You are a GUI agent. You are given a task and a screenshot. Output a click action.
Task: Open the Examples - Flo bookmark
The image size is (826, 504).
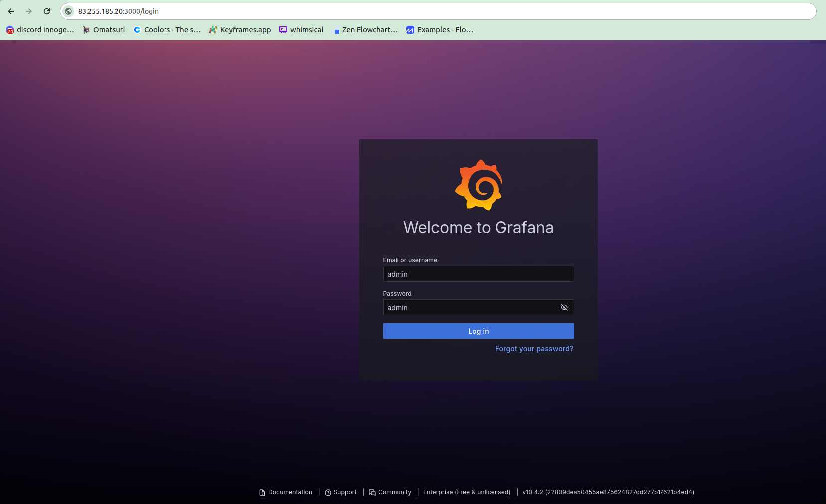[x=440, y=30]
